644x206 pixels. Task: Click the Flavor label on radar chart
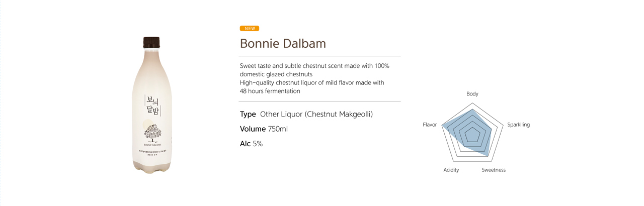pyautogui.click(x=430, y=125)
